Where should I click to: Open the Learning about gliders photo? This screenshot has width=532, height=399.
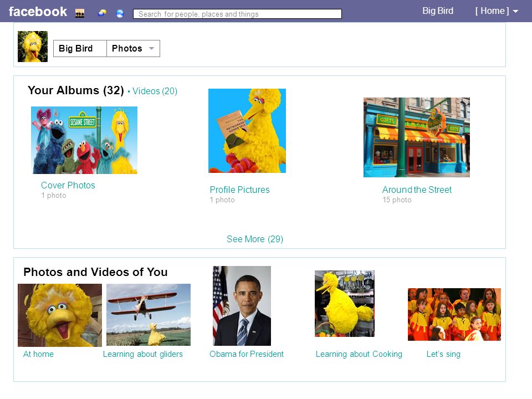pyautogui.click(x=149, y=315)
